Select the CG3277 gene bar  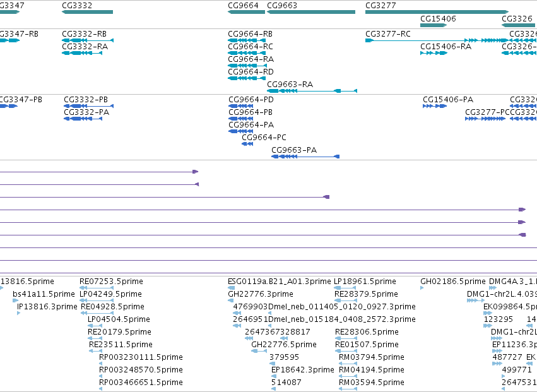pyautogui.click(x=437, y=12)
